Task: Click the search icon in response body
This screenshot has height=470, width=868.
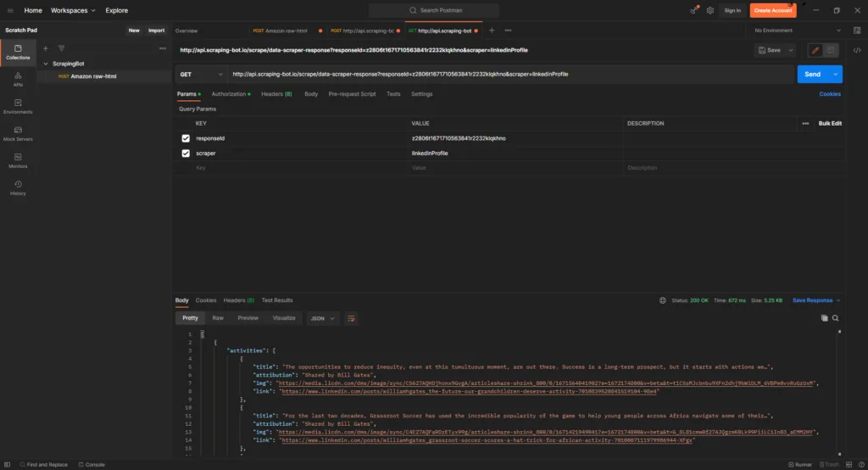Action: [835, 318]
